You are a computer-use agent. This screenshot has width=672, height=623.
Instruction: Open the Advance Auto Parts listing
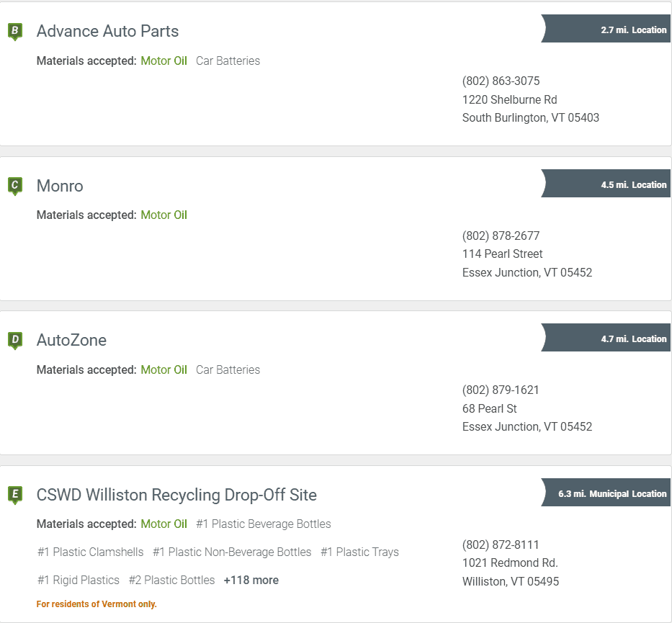click(107, 31)
